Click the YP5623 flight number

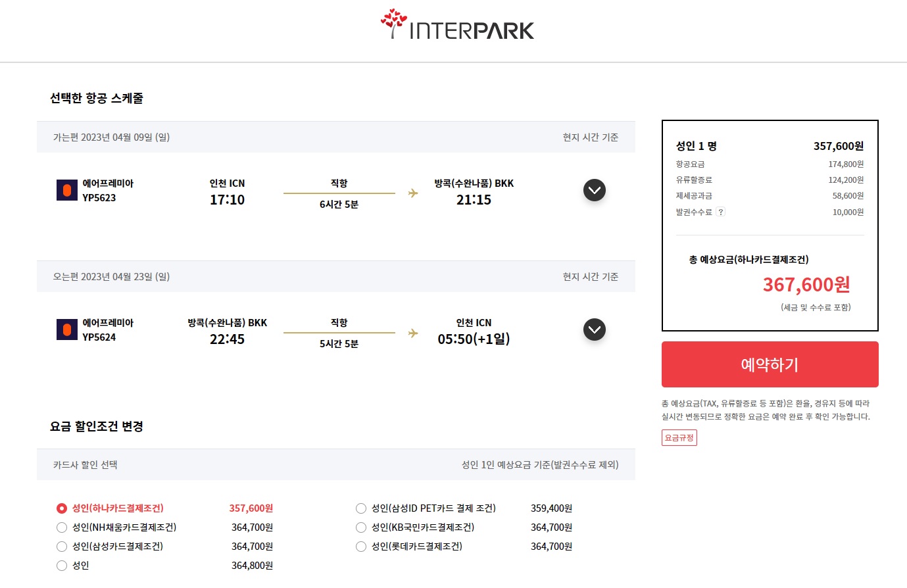99,198
